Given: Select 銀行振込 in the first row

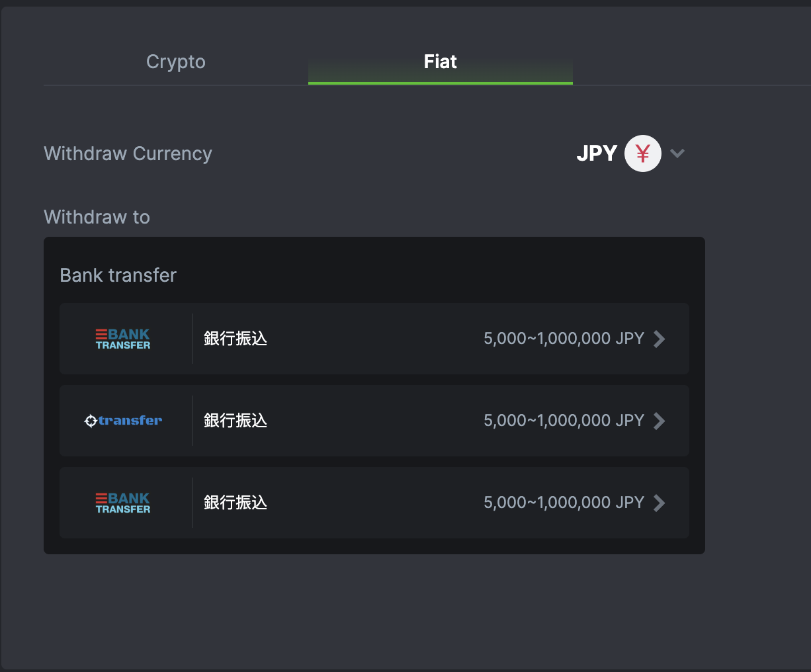Looking at the screenshot, I should [235, 339].
